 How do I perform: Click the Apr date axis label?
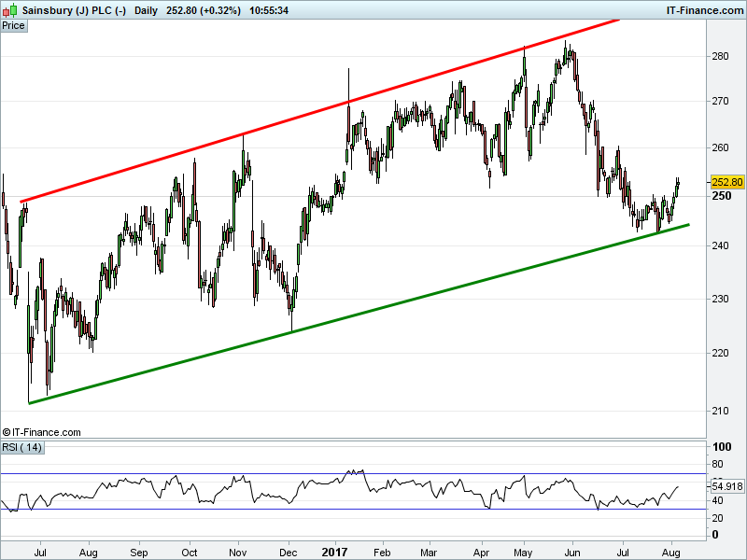(x=481, y=553)
